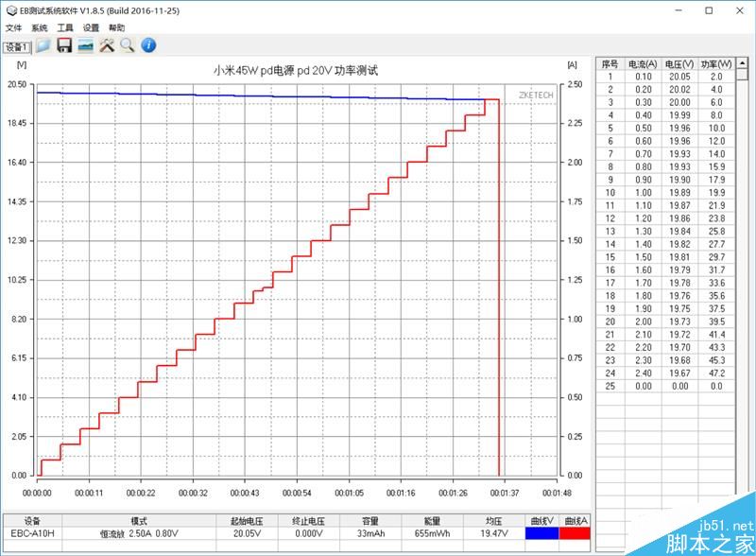Click the 起始电压 header in summary table
The image size is (756, 556).
(x=247, y=521)
